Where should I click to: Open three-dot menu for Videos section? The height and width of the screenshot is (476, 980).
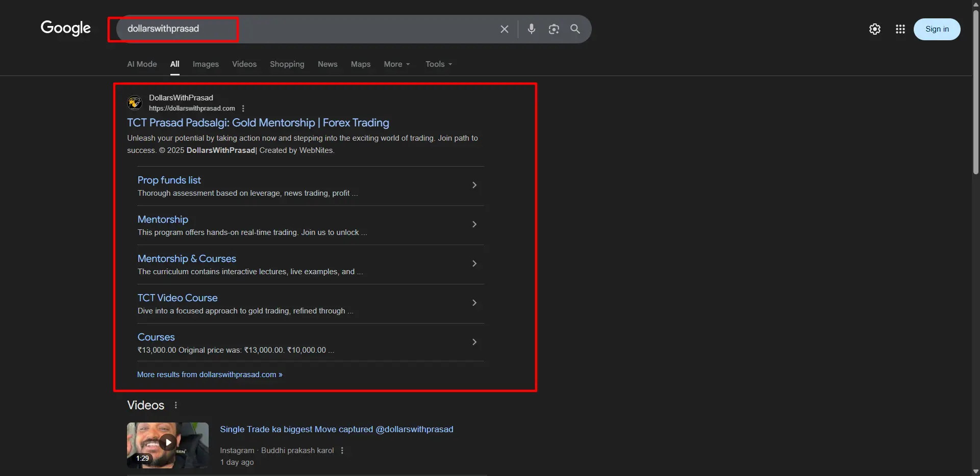coord(175,405)
